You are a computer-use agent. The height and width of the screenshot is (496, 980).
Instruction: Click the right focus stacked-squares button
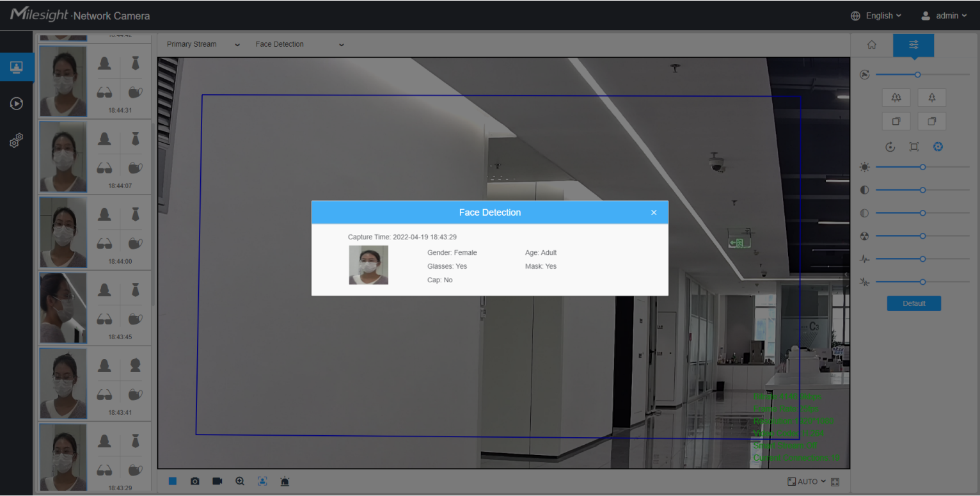[932, 121]
